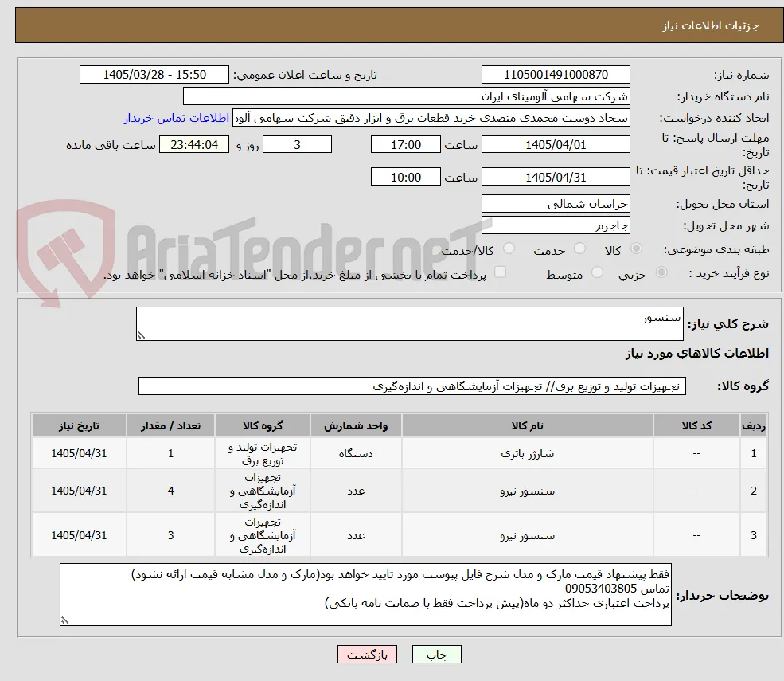
Task: Click the remaining days field showing 3
Action: (x=297, y=145)
